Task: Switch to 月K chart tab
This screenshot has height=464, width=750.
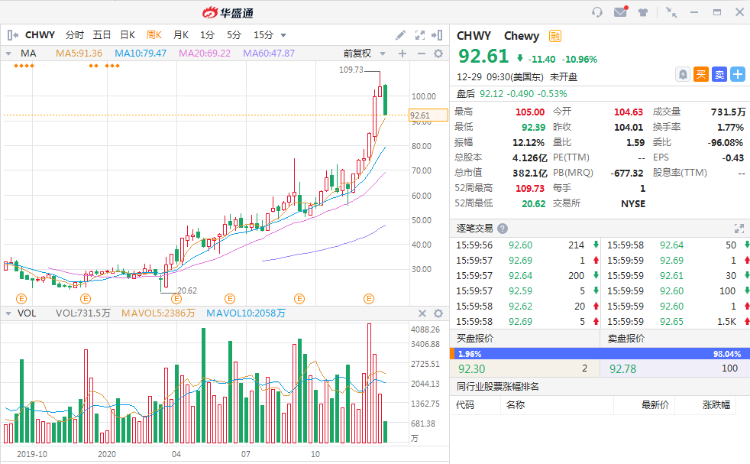Action: click(x=181, y=35)
